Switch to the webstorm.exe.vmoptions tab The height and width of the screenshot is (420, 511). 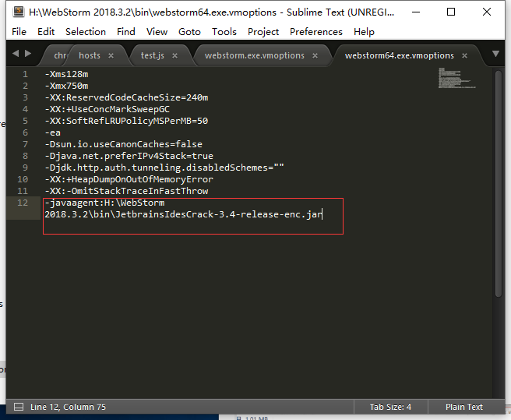(254, 55)
